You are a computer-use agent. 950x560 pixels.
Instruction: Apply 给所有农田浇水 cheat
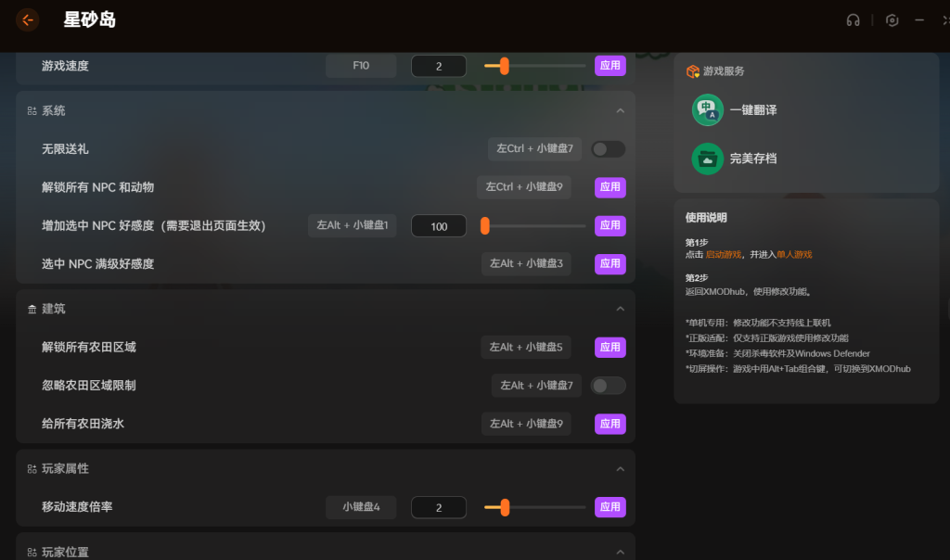coord(610,424)
